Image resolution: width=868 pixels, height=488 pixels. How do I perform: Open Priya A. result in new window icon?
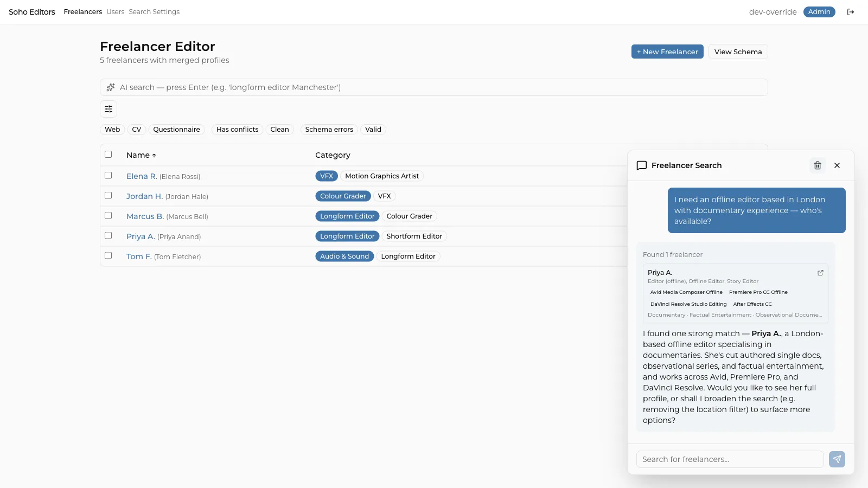[x=820, y=273]
